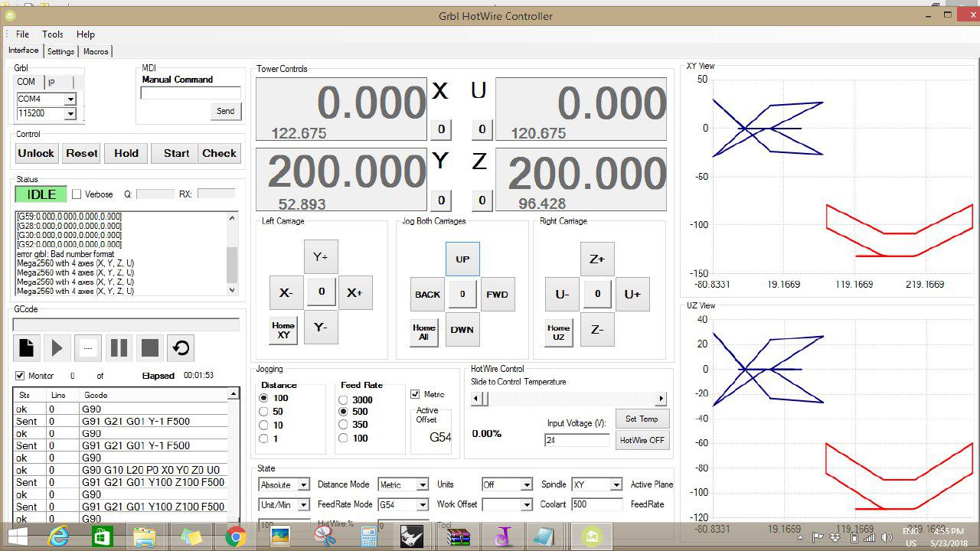Jog both carriages with DWN button
The image size is (980, 551).
[462, 329]
